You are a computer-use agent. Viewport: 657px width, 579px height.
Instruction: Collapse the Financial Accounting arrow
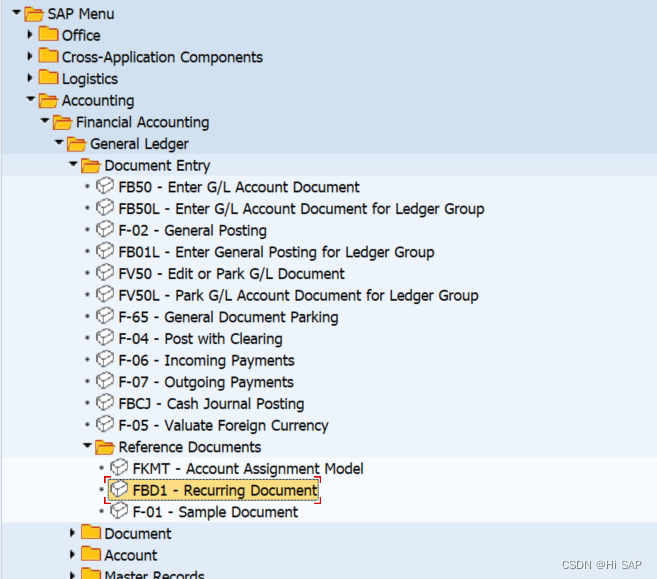[x=45, y=121]
